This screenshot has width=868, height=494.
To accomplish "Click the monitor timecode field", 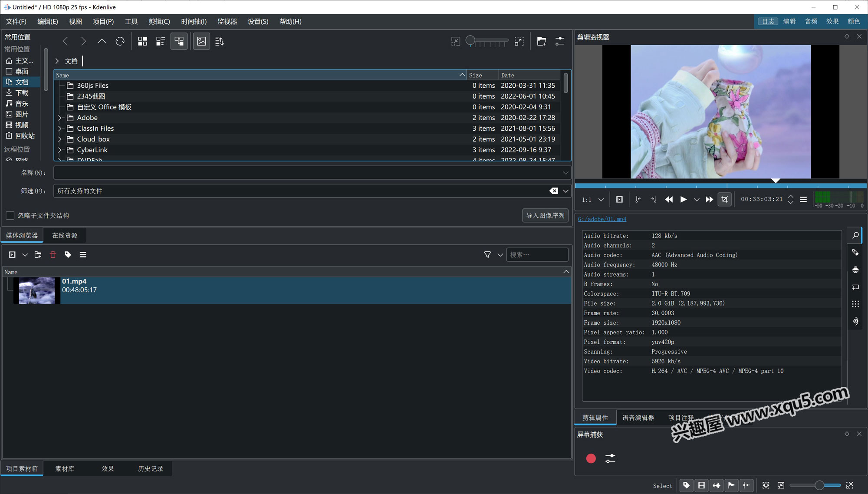I will click(762, 199).
